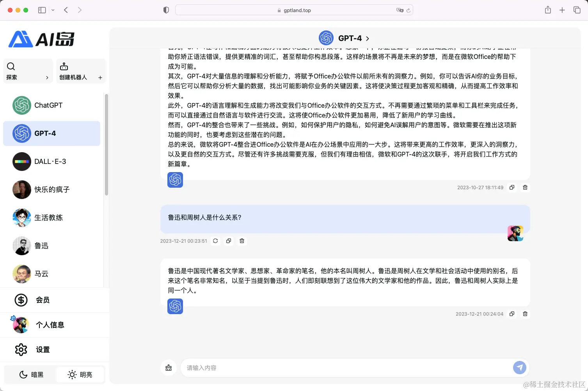Click the plus icon on 创建机器人
The height and width of the screenshot is (391, 588).
(100, 78)
